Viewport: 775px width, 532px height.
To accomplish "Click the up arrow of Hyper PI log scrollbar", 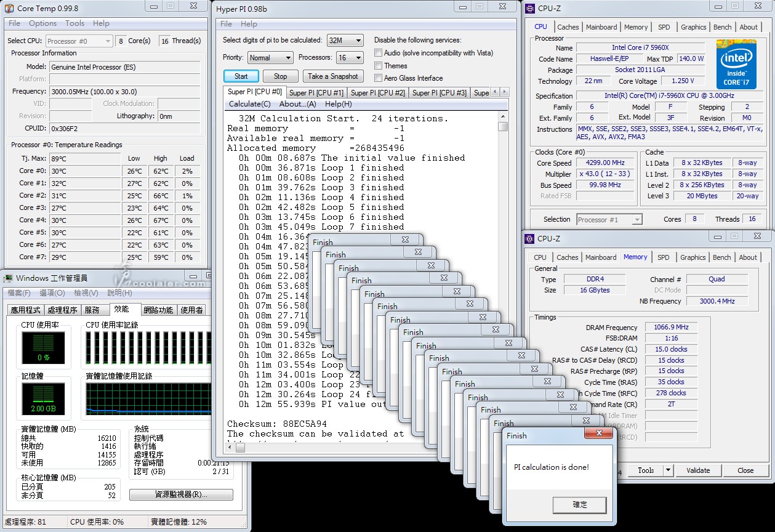I will tap(503, 116).
